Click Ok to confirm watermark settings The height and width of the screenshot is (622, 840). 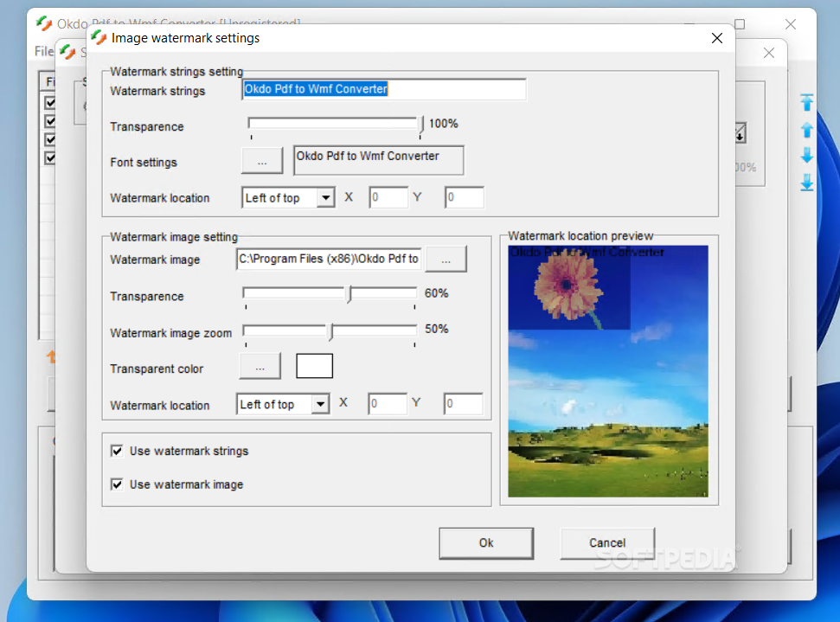pyautogui.click(x=486, y=543)
